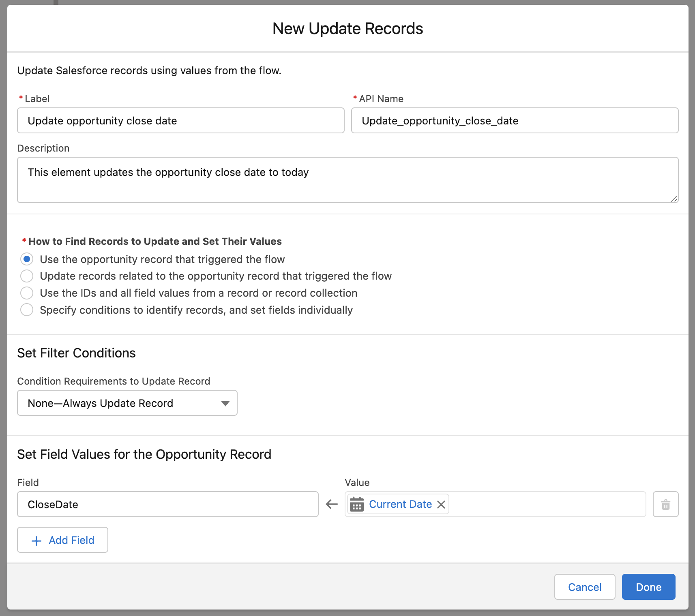Select 'Use the opportunity record that triggered the flow'
Image resolution: width=695 pixels, height=616 pixels.
[x=27, y=259]
